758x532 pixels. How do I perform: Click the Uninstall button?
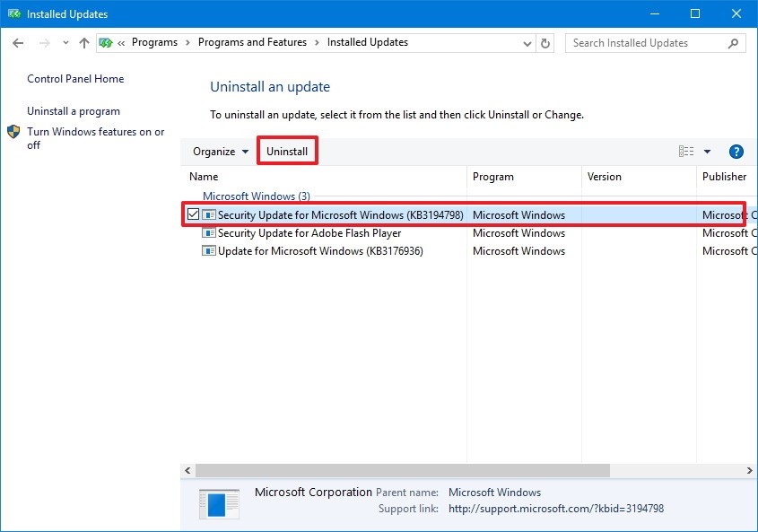[x=287, y=151]
